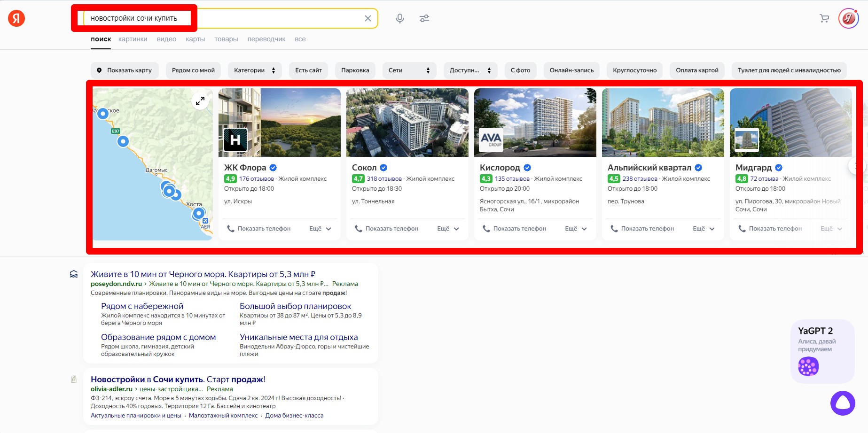The width and height of the screenshot is (868, 433).
Task: Open 'Новостройки в Сочи купить' ad link
Action: 178,379
